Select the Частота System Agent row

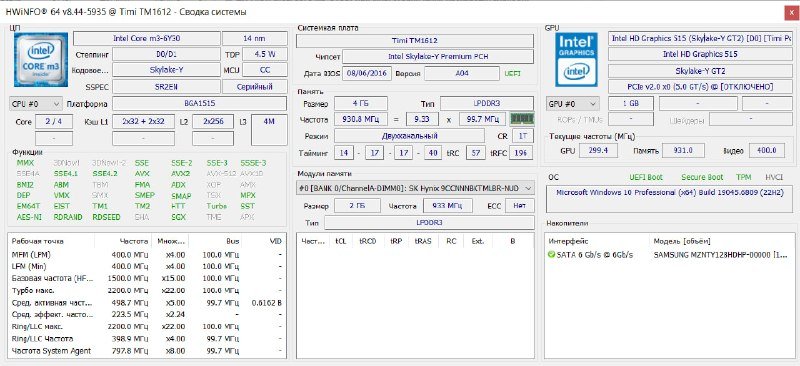tap(147, 351)
